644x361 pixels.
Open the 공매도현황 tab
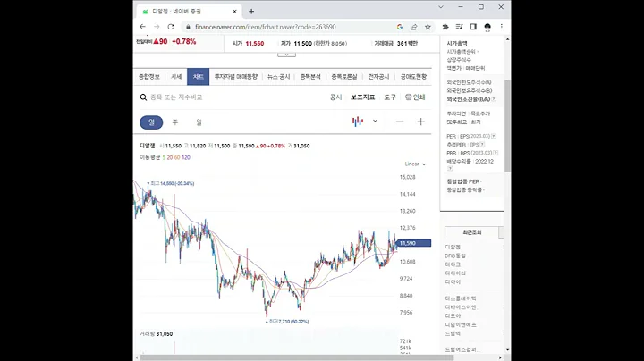tap(413, 77)
